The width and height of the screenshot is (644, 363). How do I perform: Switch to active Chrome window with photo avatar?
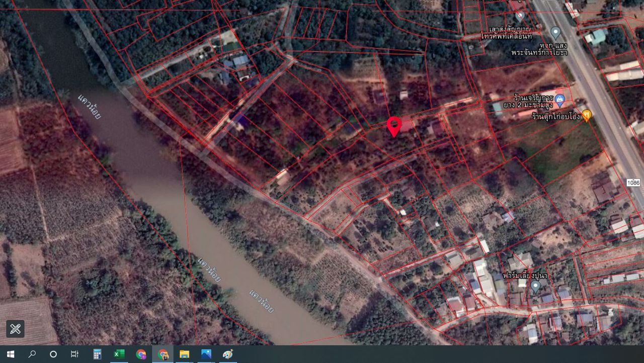click(x=163, y=354)
